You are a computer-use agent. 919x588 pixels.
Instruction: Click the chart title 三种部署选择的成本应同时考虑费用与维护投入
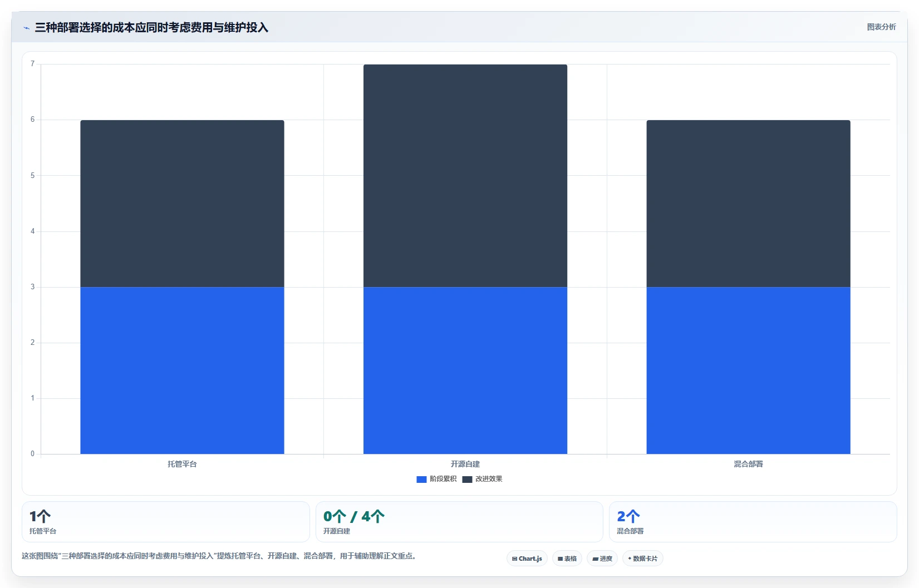tap(151, 27)
